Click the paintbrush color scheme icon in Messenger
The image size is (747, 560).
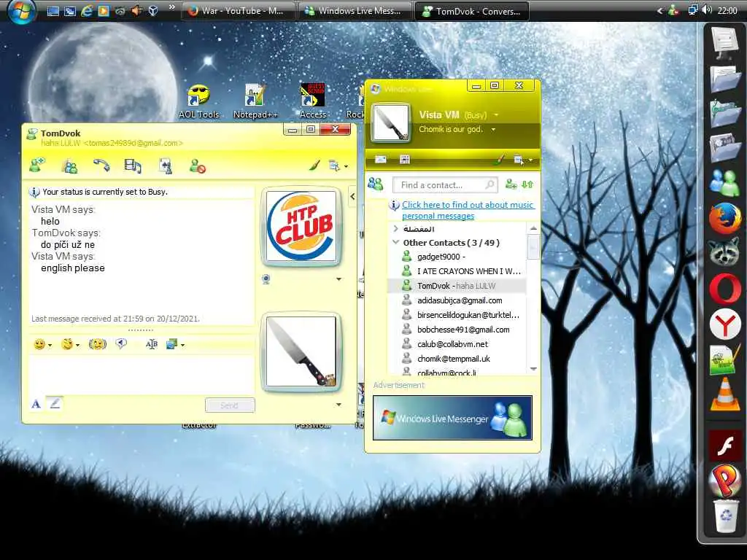click(499, 159)
